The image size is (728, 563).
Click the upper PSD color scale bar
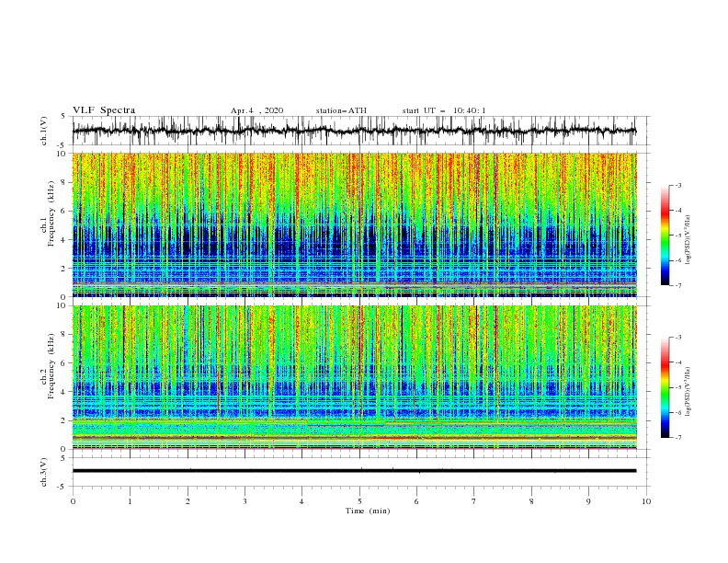pos(665,236)
